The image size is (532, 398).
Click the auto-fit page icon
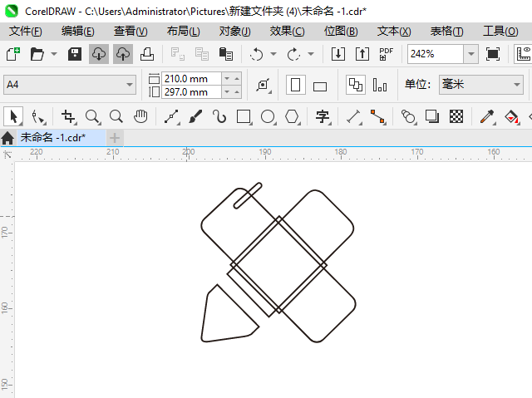pyautogui.click(x=264, y=85)
